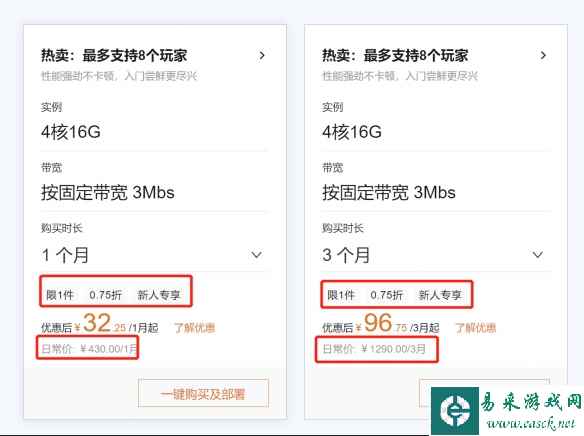
Task: Select the 限1件 tag on the left card
Action: coord(60,295)
